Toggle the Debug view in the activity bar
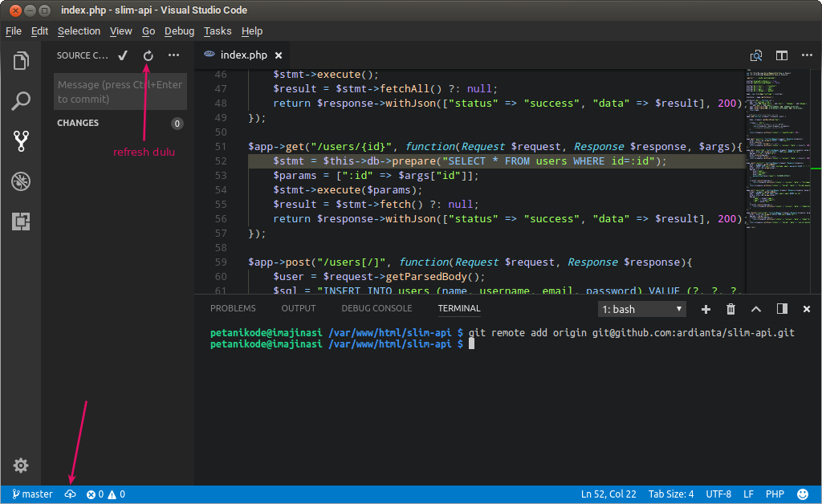The height and width of the screenshot is (504, 822). 20,181
